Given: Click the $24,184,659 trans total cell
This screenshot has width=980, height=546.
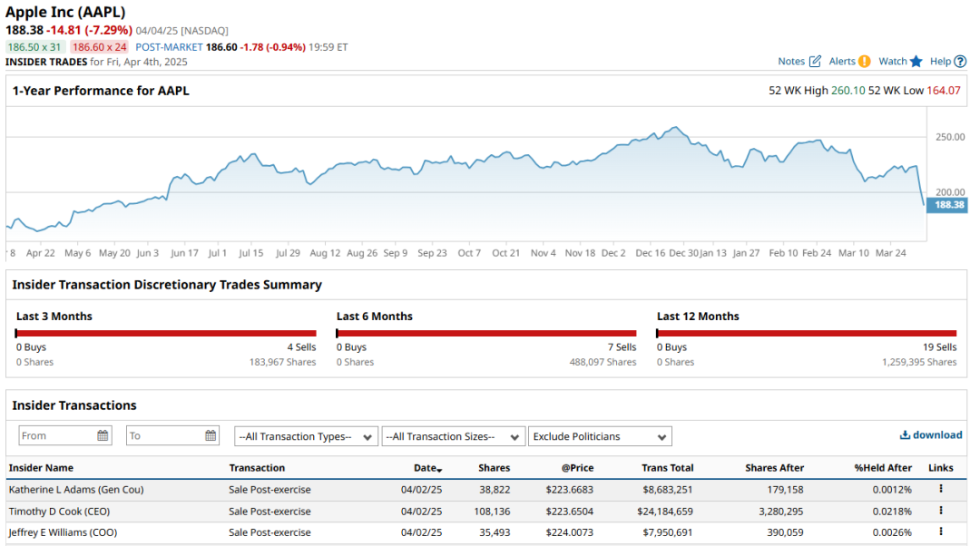Looking at the screenshot, I should [x=665, y=511].
